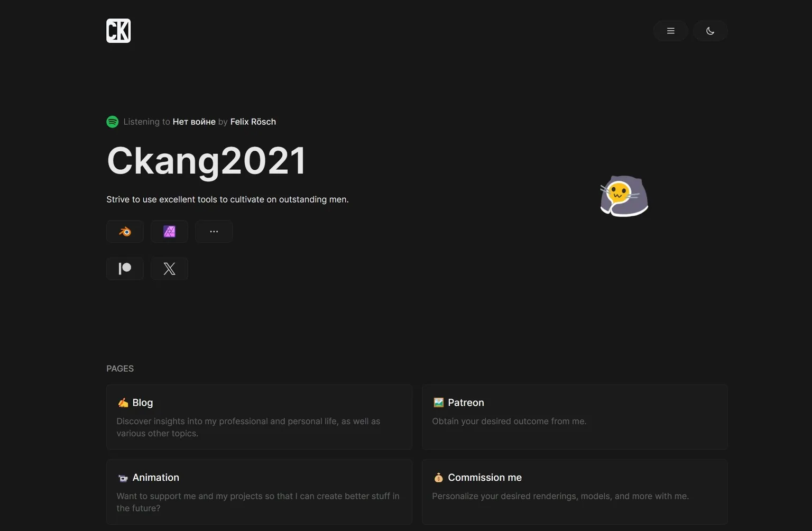Screen dimensions: 812x531
Task: Click the Spotify icon
Action: click(x=113, y=122)
